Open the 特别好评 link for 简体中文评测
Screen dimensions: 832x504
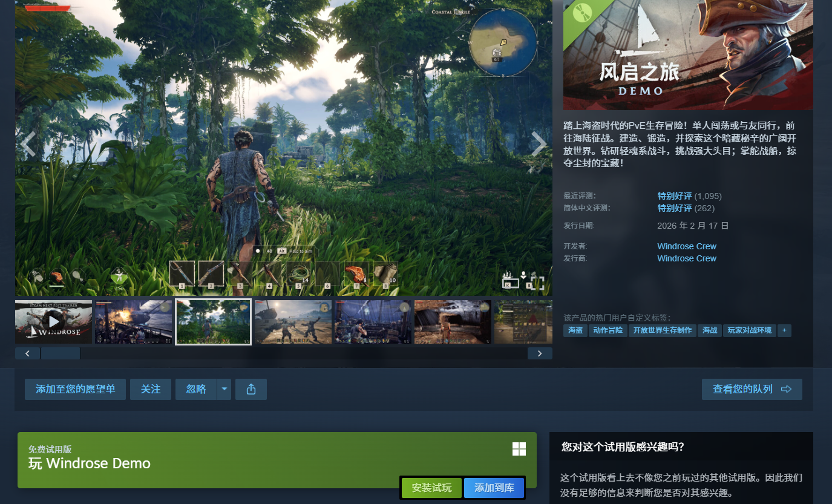[x=675, y=208]
